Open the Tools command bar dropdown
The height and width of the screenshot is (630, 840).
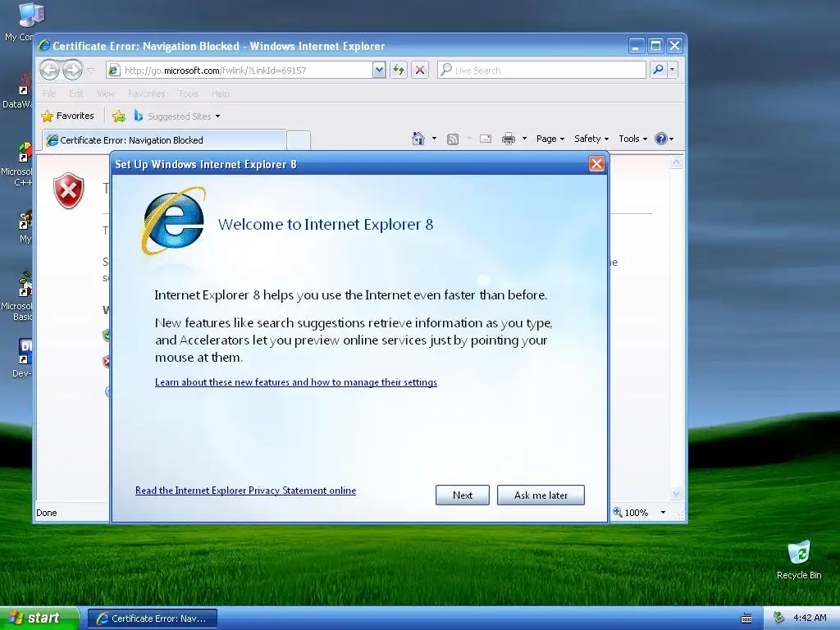[x=632, y=139]
